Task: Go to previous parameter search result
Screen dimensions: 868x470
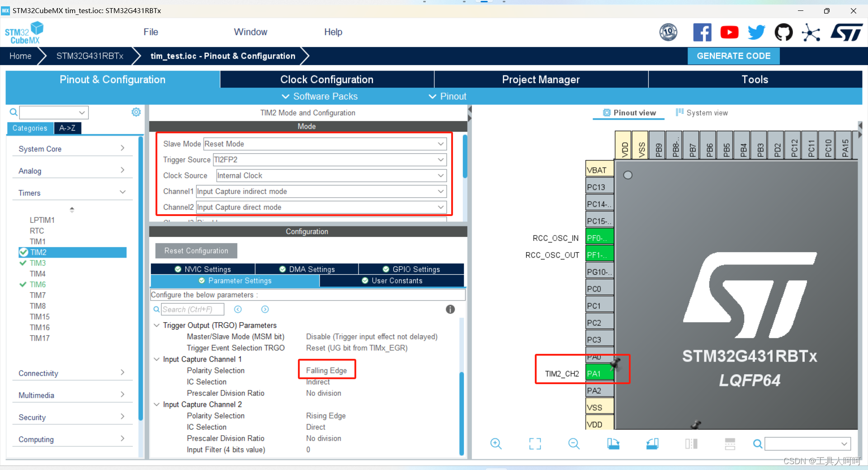Action: pyautogui.click(x=238, y=309)
